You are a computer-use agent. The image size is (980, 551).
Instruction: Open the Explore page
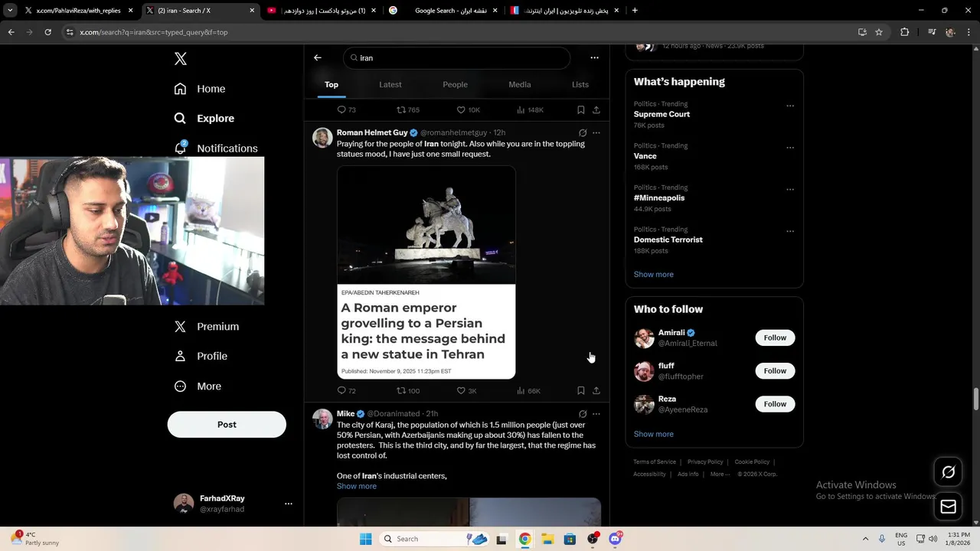pyautogui.click(x=204, y=119)
